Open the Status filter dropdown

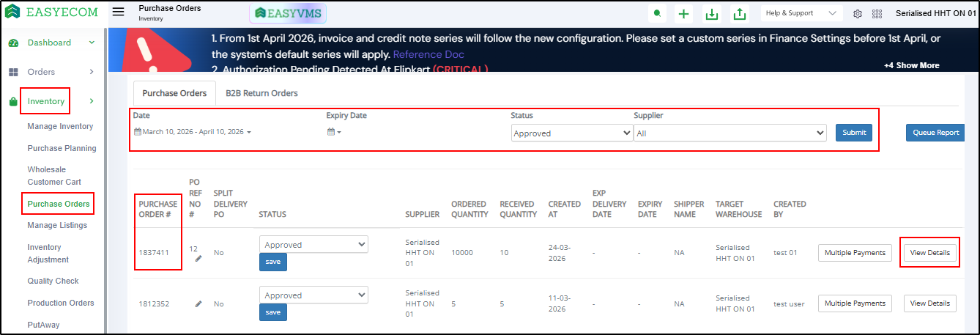[571, 133]
